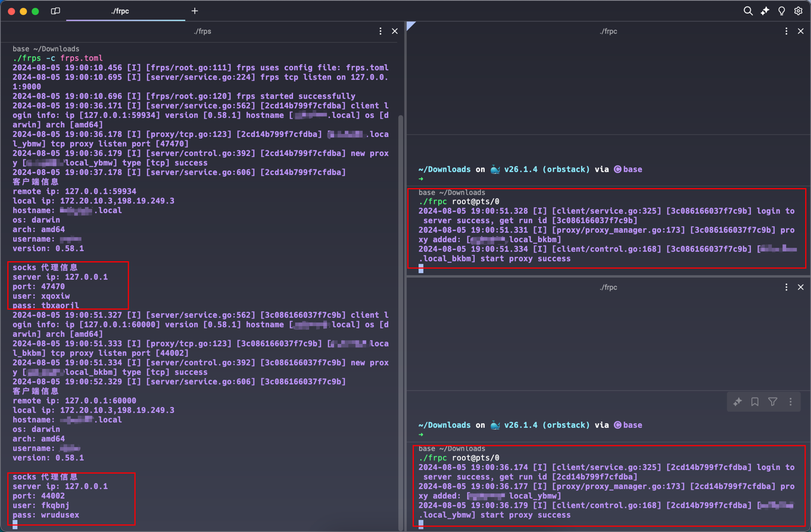This screenshot has width=811, height=532.
Task: Click the text 'port: 47470'
Action: (39, 286)
